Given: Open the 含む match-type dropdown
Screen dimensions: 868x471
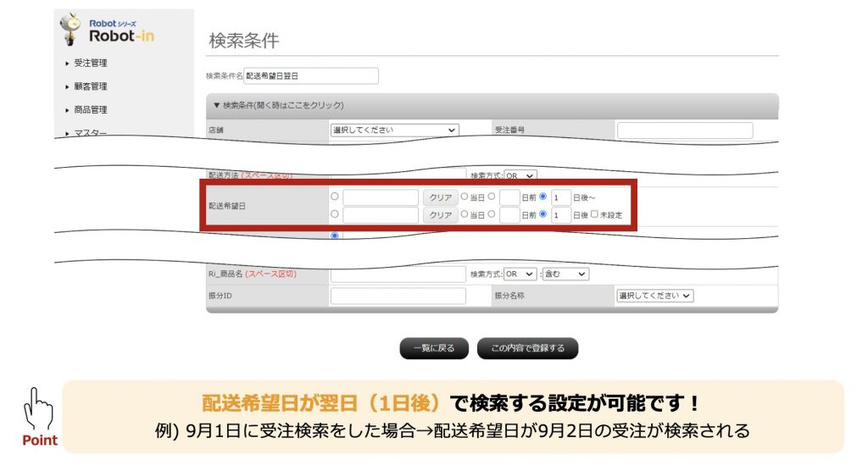Looking at the screenshot, I should coord(565,274).
